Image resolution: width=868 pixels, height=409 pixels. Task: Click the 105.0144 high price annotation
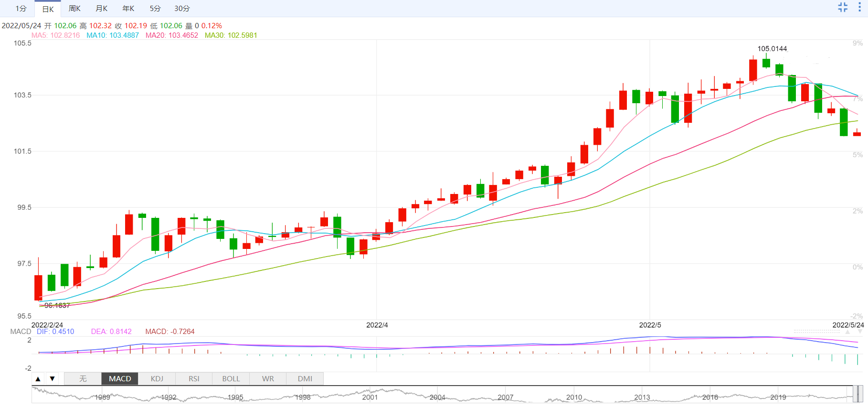coord(772,49)
